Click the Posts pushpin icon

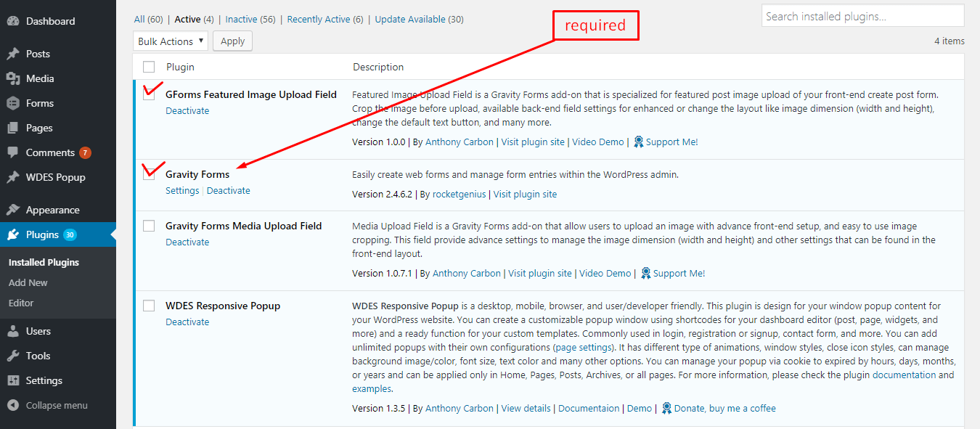[13, 54]
